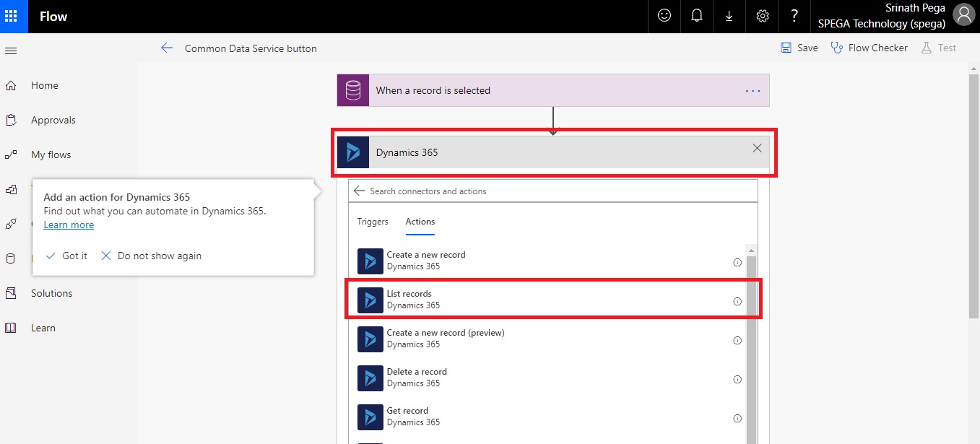This screenshot has height=444, width=980.
Task: Choose Do not show again
Action: point(151,256)
